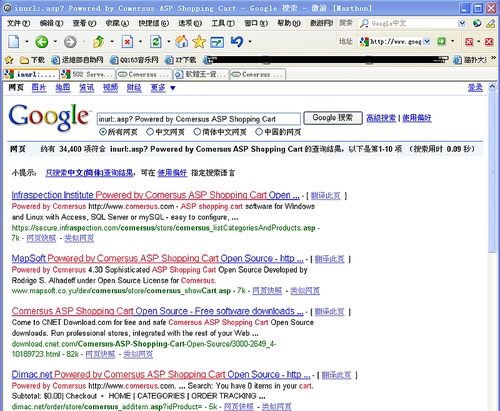Open Favorites with the star icon

[x=199, y=42]
